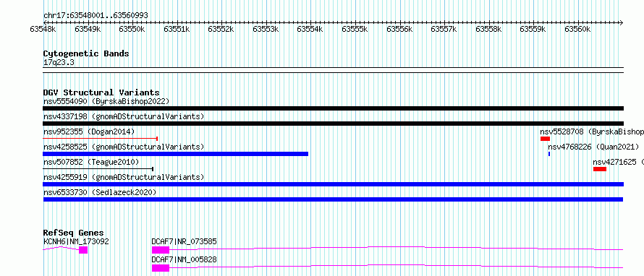Open variant label nsv4255919 (gnomADStructuralVariants)
This screenshot has height=276, width=644.
pos(124,177)
